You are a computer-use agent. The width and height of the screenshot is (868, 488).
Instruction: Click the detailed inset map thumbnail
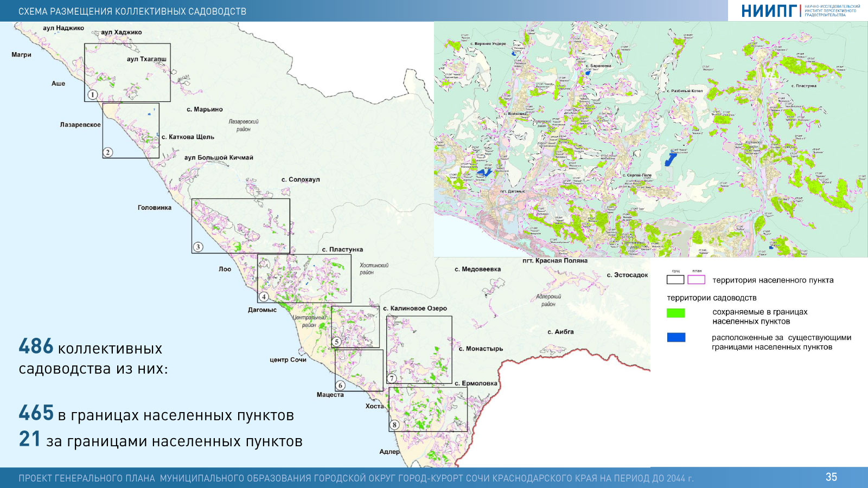tap(650, 139)
